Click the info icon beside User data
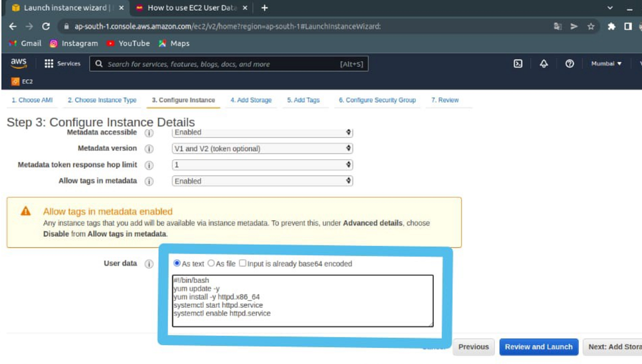This screenshot has width=642, height=364. 149,263
